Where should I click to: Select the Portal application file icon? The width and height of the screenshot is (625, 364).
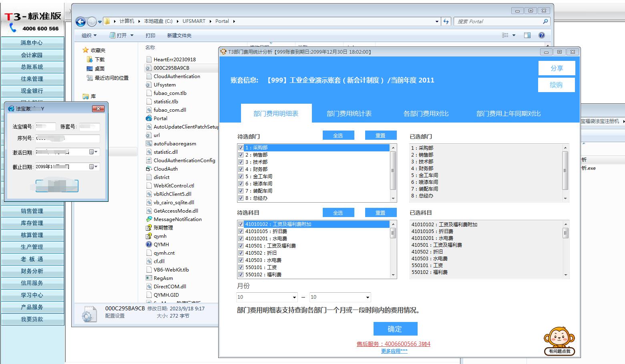coord(149,118)
